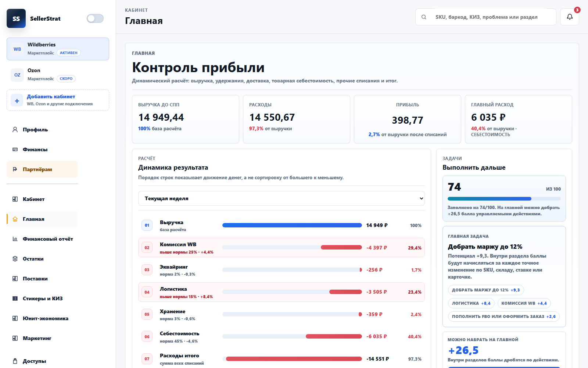588x368 pixels.
Task: Click the Кабинет layout icon
Action: pyautogui.click(x=15, y=199)
